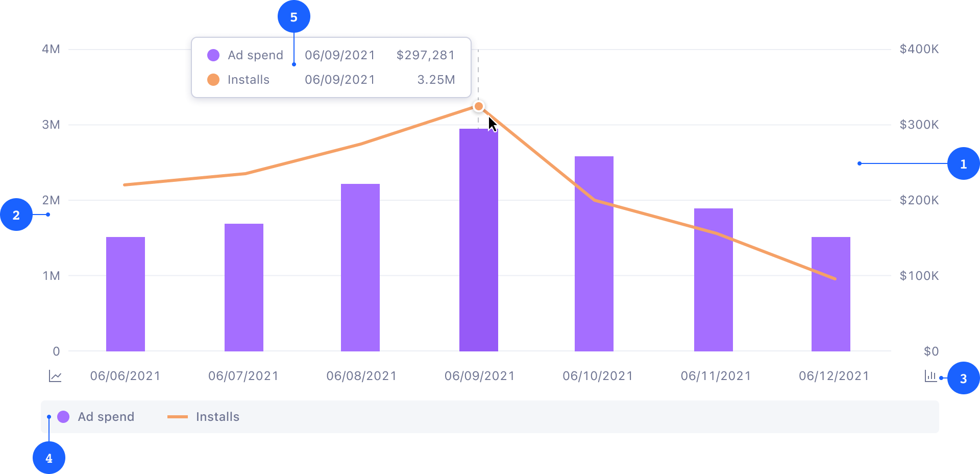Viewport: 980px width, 474px height.
Task: Click the Installs label in tooltip
Action: click(249, 80)
